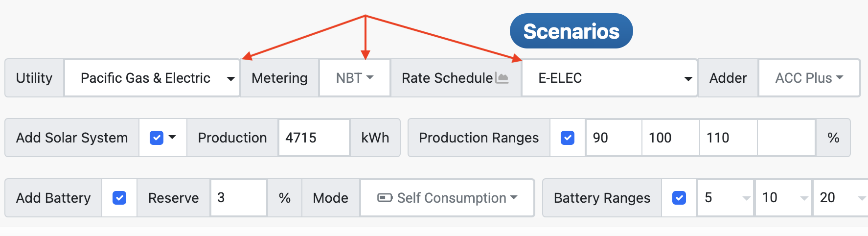Click the Reserve percentage field showing 3
The image size is (868, 236).
point(238,198)
